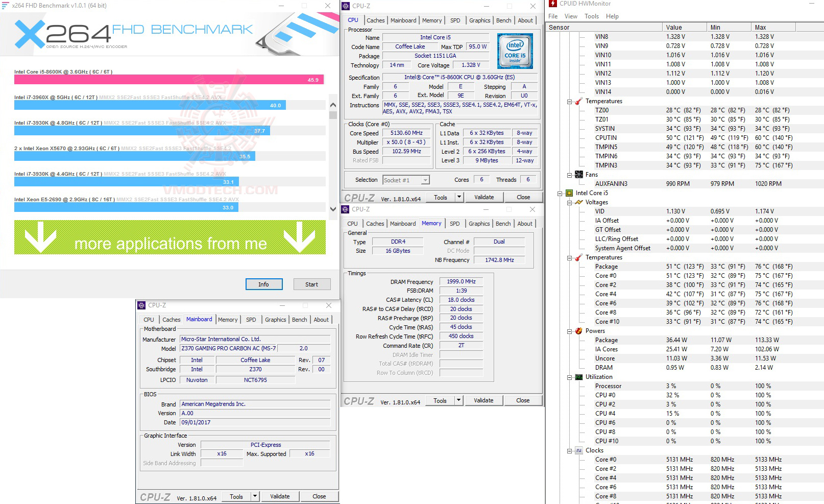Switch to the Caches tab in the CPU-Z window showing Processor info
Image resolution: width=824 pixels, height=504 pixels.
pyautogui.click(x=376, y=20)
